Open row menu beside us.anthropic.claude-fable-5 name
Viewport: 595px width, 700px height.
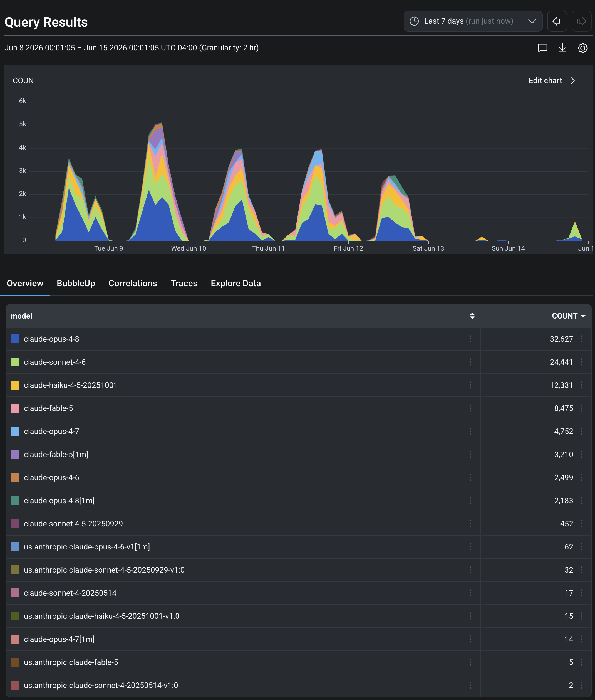click(x=470, y=662)
